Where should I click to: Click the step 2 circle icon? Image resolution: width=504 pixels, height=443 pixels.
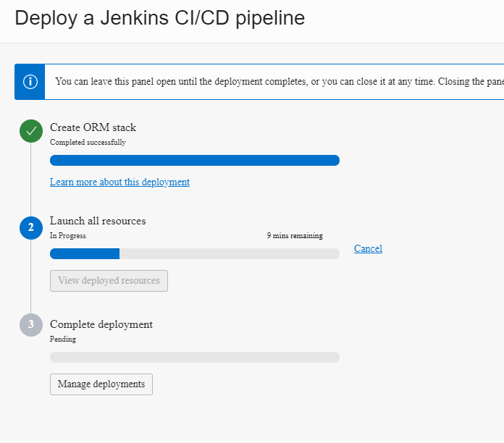point(30,227)
